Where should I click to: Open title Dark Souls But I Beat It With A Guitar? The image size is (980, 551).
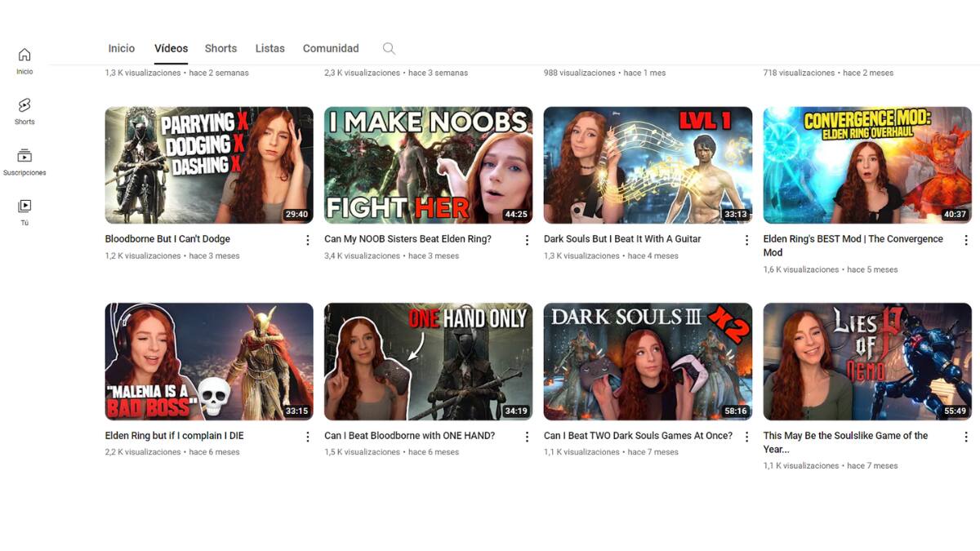622,239
